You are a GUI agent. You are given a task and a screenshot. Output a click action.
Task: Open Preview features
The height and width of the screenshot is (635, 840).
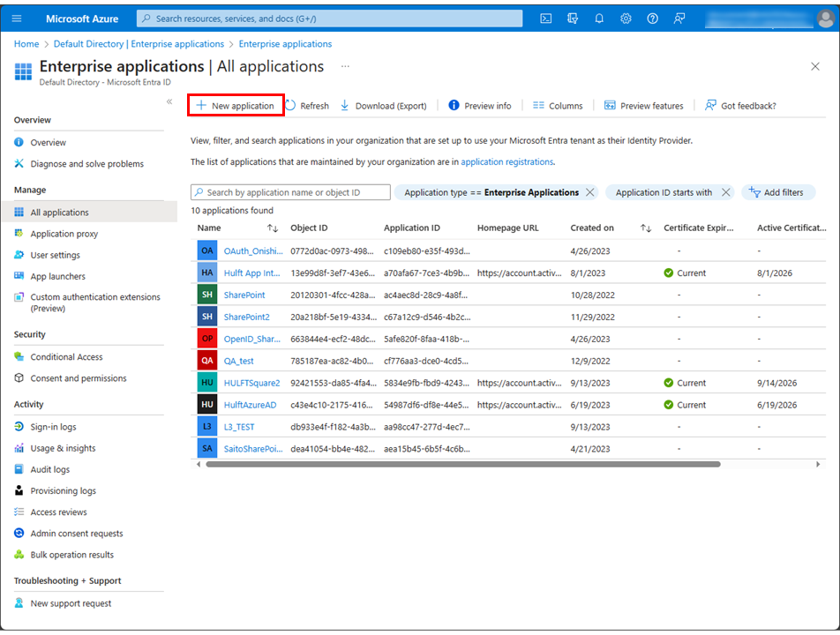coord(644,106)
